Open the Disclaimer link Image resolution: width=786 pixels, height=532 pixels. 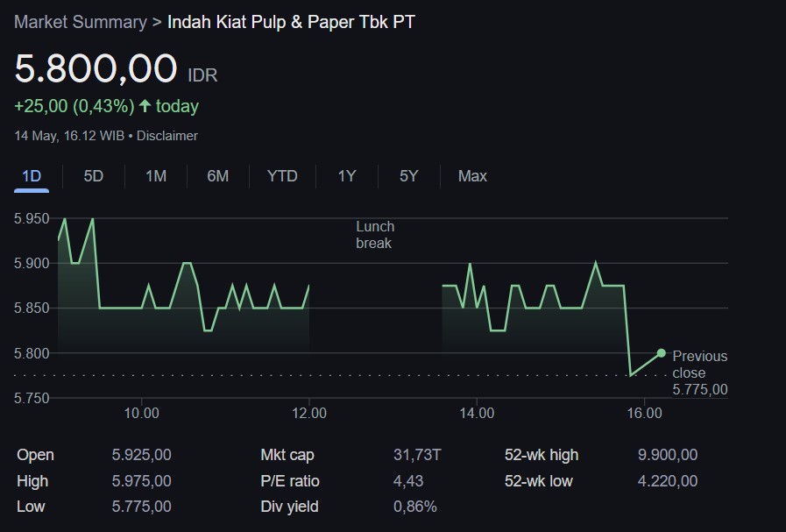(x=167, y=136)
